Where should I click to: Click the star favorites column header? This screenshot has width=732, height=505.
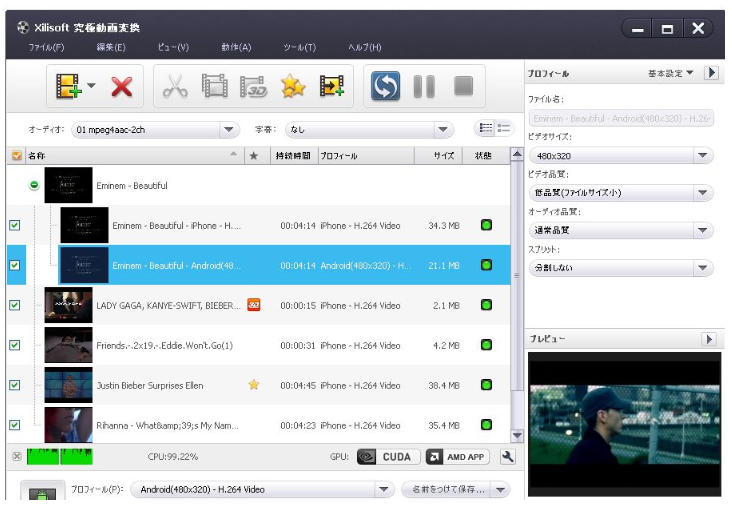click(253, 155)
